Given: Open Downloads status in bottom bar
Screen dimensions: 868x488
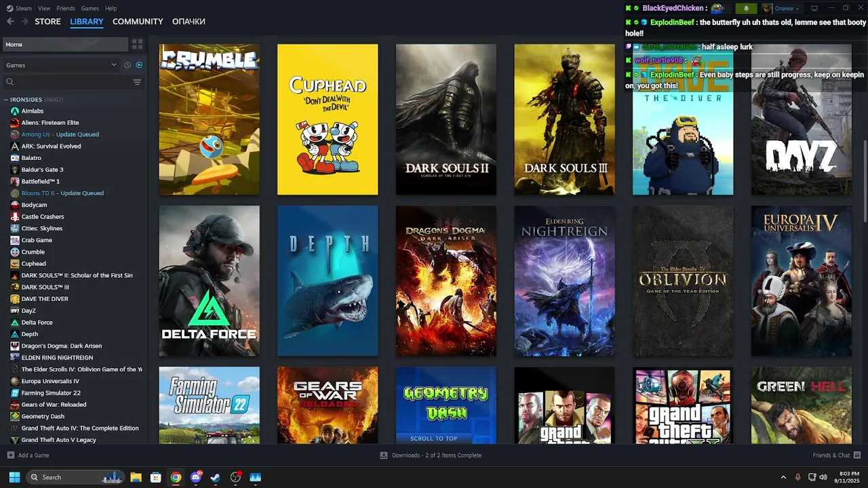Looking at the screenshot, I should 431,455.
